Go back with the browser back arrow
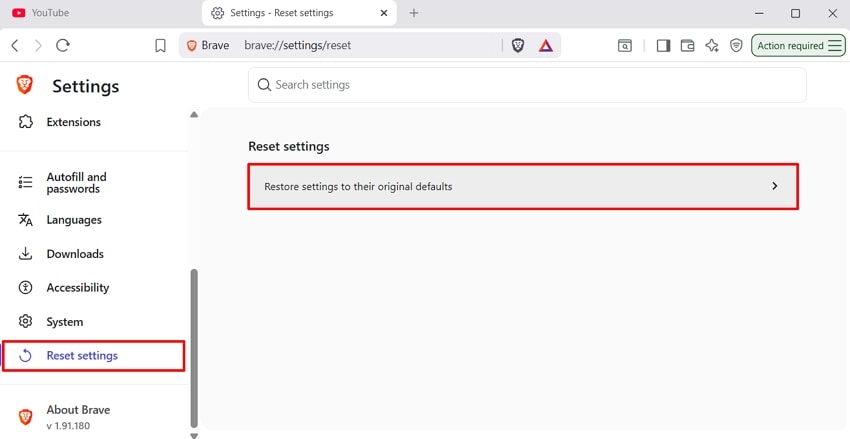The height and width of the screenshot is (439, 850). (15, 46)
